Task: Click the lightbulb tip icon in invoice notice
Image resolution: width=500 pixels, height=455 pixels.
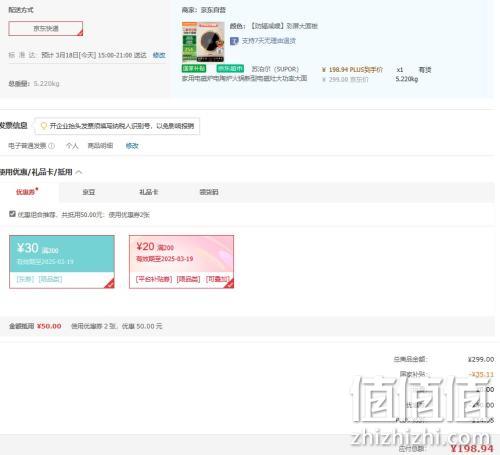Action: coord(44,126)
